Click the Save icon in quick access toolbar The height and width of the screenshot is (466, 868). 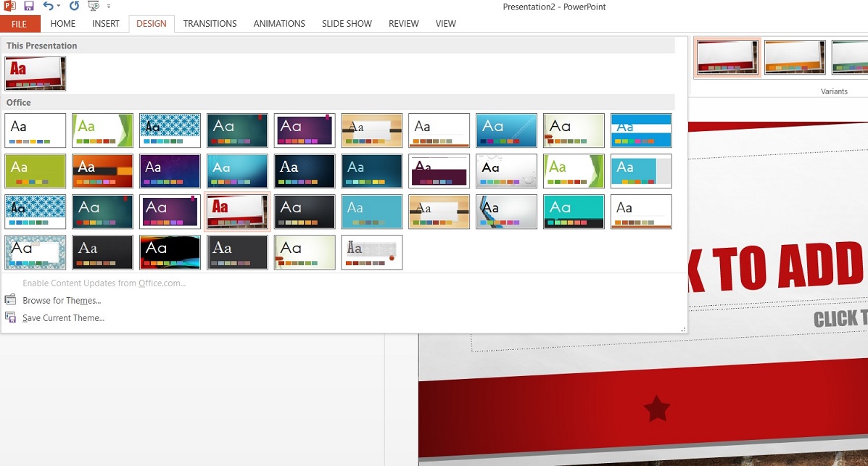click(x=29, y=7)
